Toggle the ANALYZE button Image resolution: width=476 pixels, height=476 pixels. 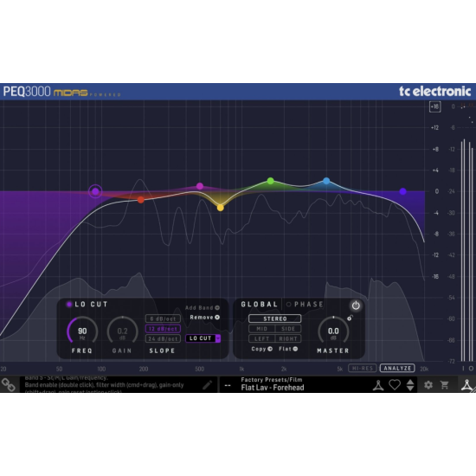[x=397, y=368]
